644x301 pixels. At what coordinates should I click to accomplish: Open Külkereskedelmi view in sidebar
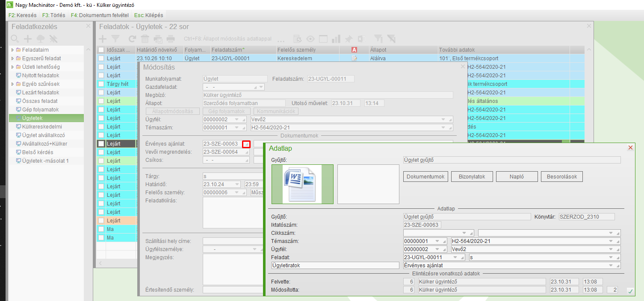[41, 127]
